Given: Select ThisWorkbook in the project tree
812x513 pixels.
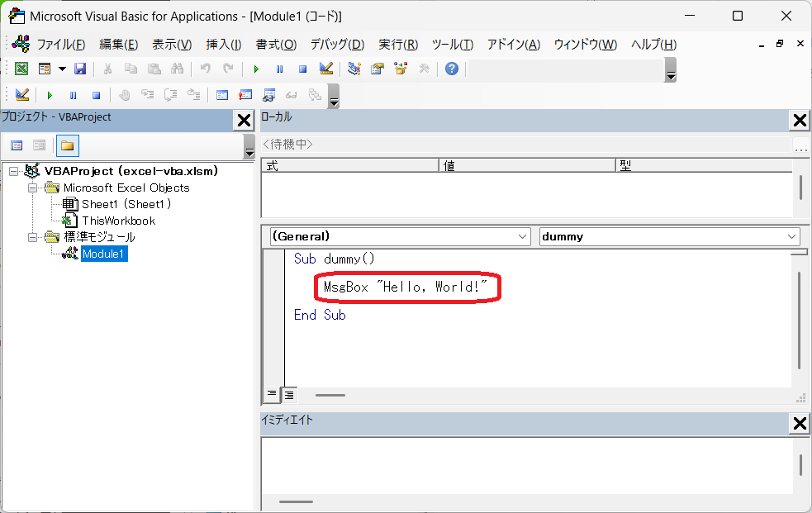Looking at the screenshot, I should point(119,221).
